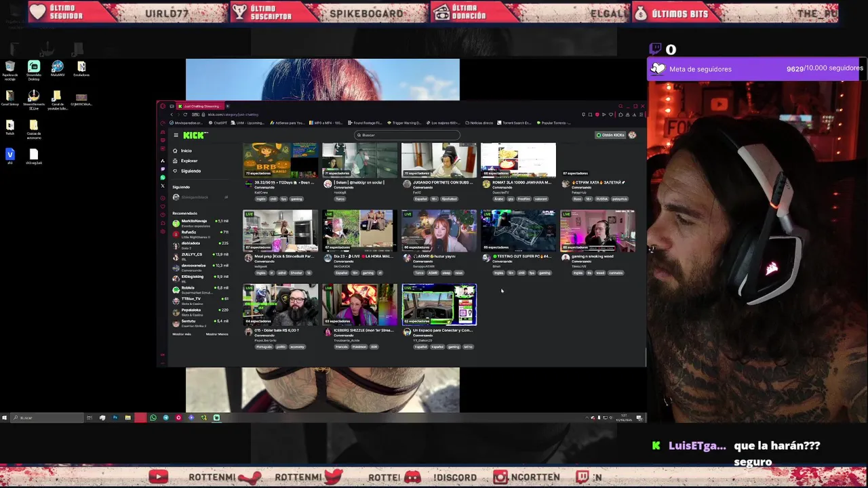Click the Windows taskbar search box
868x488 pixels.
[x=47, y=418]
